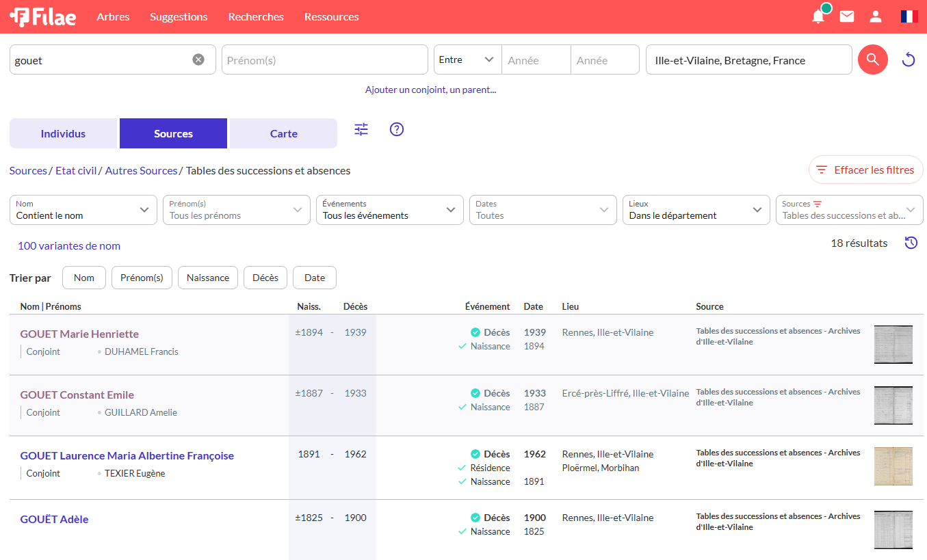Open search history clock icon

pos(911,243)
